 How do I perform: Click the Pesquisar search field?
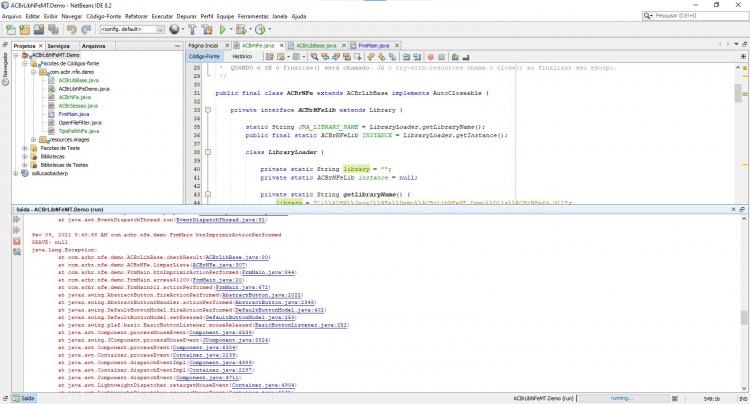tap(695, 16)
